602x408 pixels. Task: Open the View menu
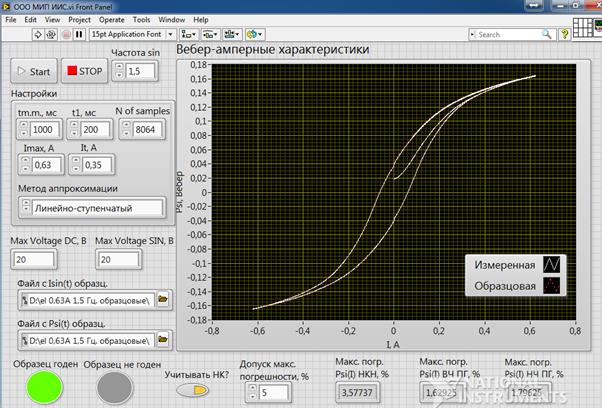click(x=52, y=20)
